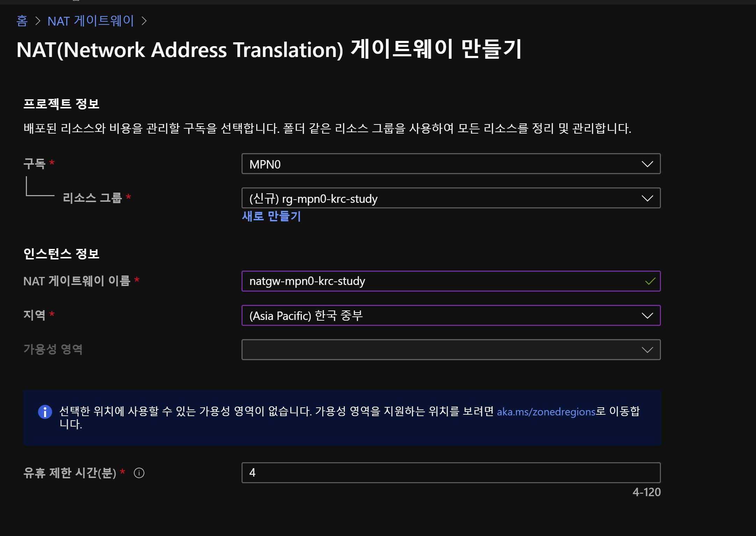This screenshot has height=536, width=756.
Task: Go to 홈 breadcrumb link
Action: [x=22, y=21]
